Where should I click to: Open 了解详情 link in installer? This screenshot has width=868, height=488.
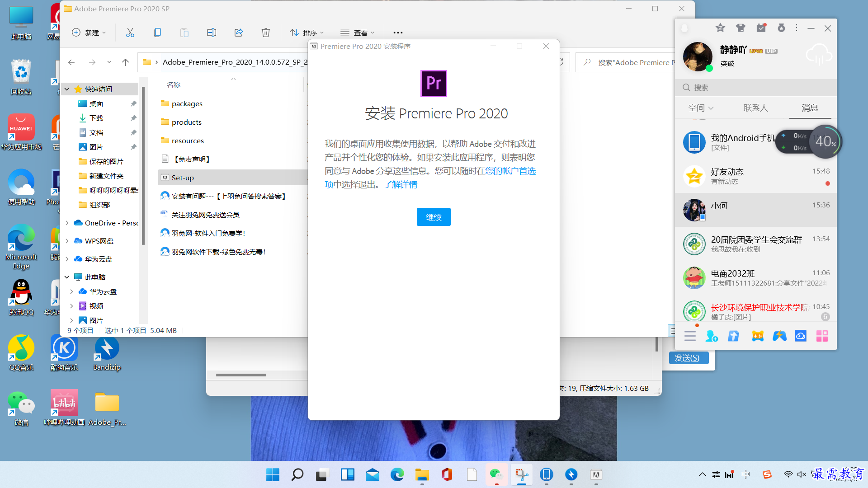401,184
